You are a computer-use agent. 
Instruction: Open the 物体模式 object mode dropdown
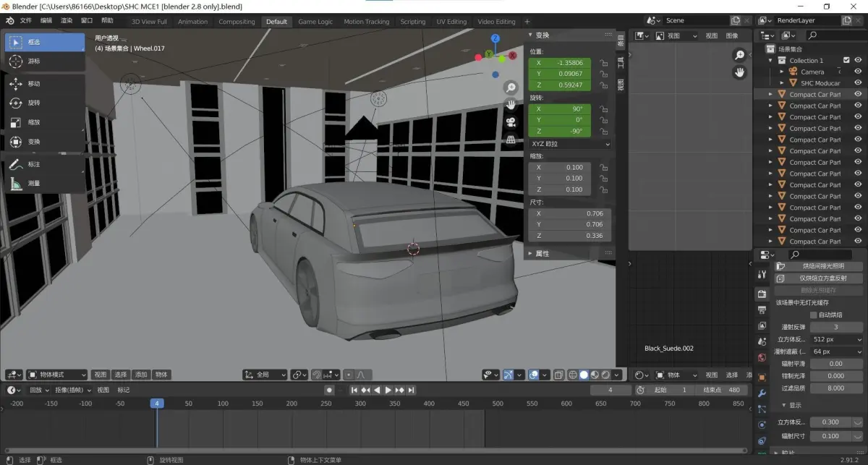[x=57, y=375]
